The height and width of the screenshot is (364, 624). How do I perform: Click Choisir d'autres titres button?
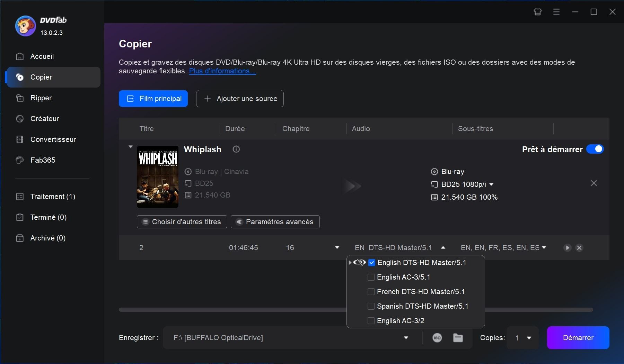point(182,222)
